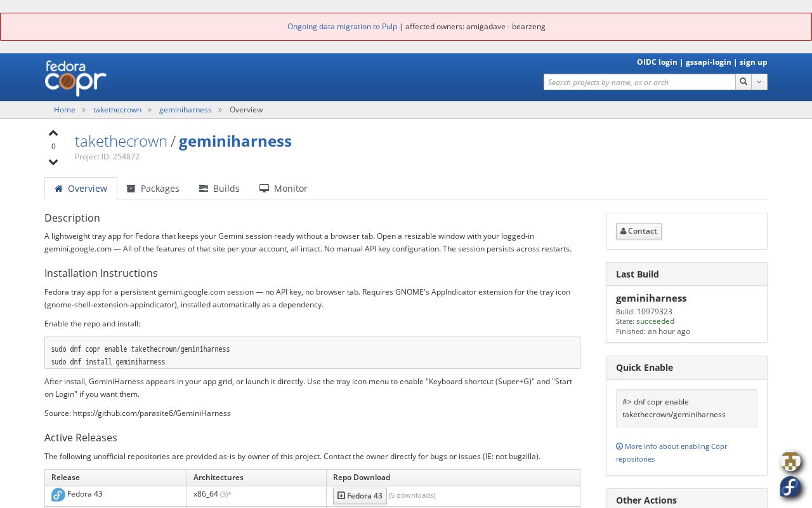812x508 pixels.
Task: Click 'Project ID: 254872' text
Action: coord(107,157)
